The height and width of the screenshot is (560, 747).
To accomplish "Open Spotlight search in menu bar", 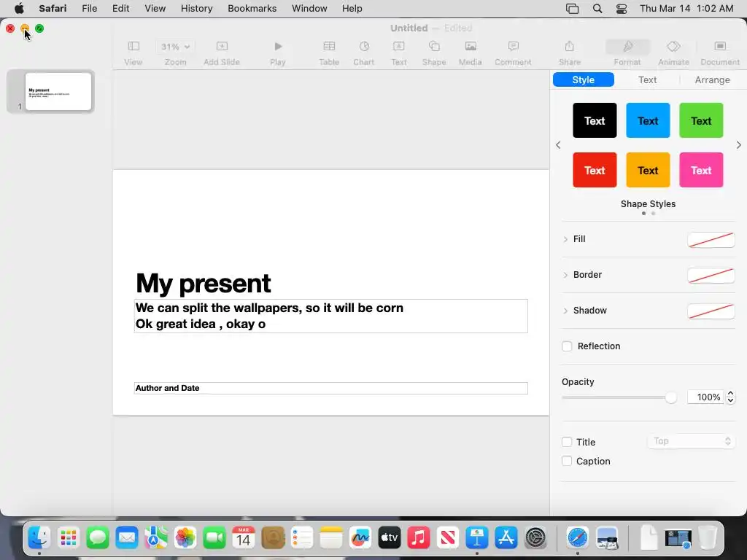I will click(597, 9).
